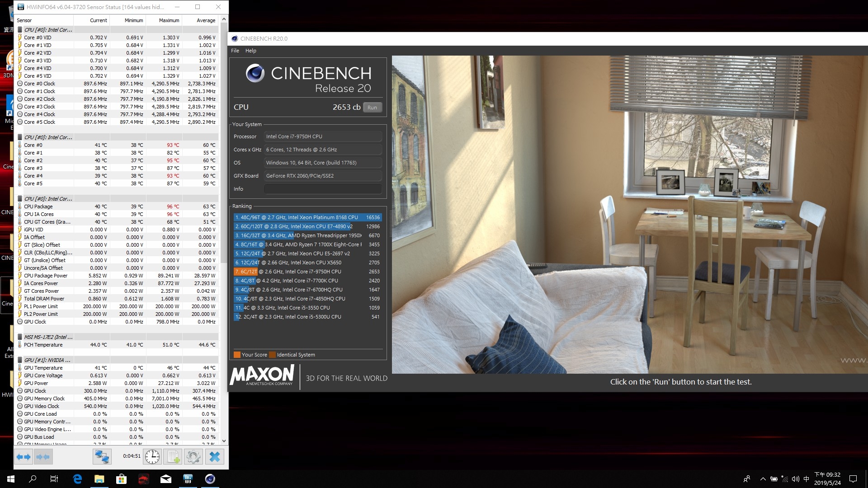Click the expand columns arrows button in HWiNFO
The image size is (868, 488).
point(24,457)
